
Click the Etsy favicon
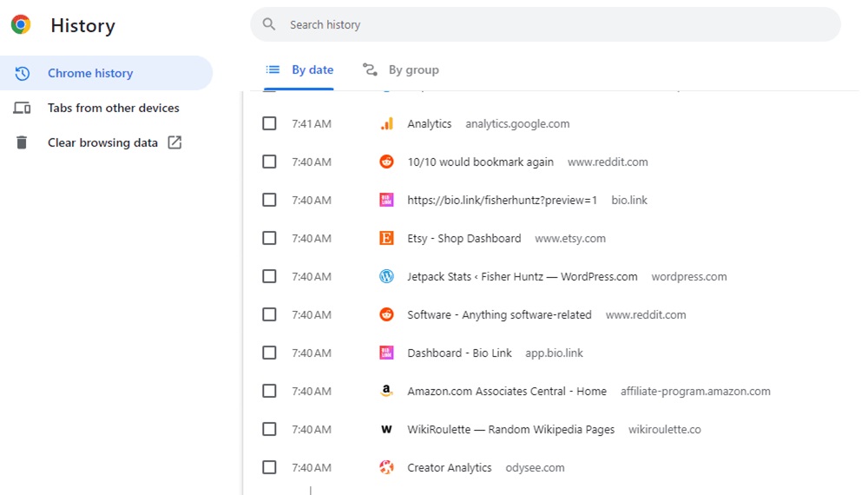(386, 239)
